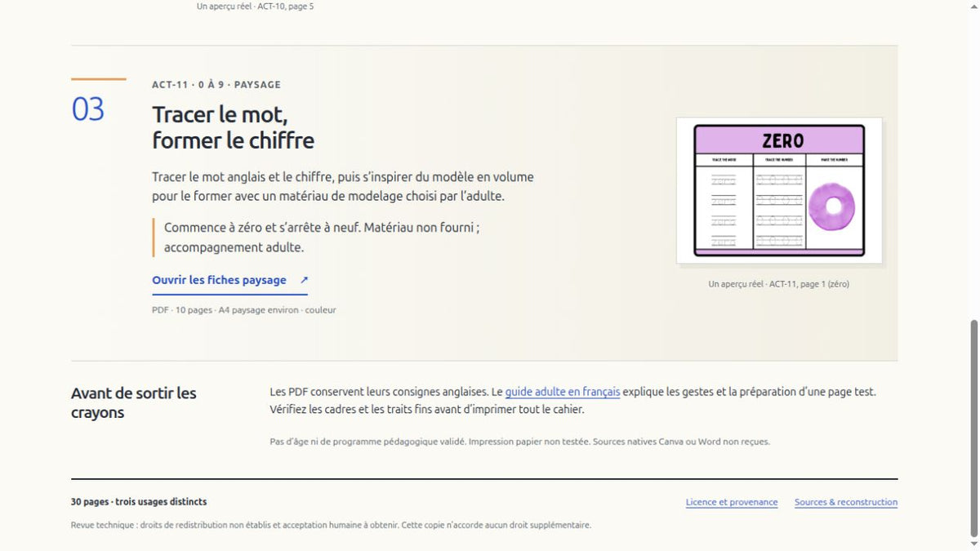Click the blue section number 03
This screenshot has width=980, height=551.
pos(88,109)
